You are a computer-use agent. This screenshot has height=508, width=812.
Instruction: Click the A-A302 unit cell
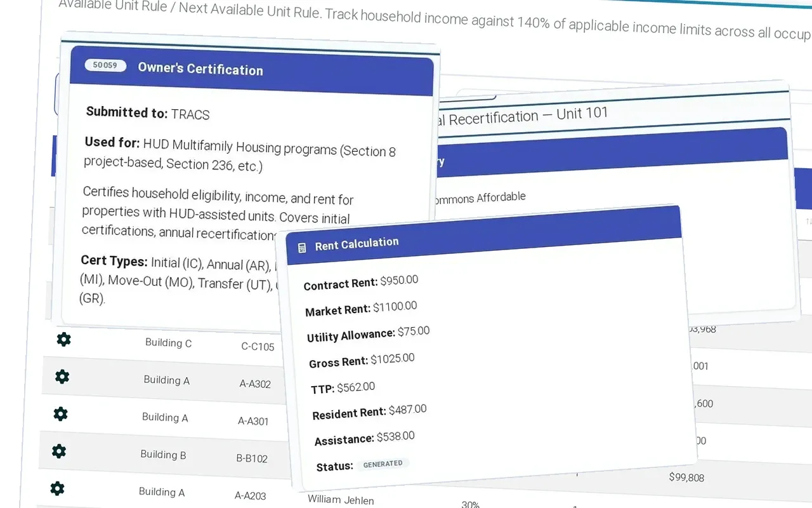255,384
